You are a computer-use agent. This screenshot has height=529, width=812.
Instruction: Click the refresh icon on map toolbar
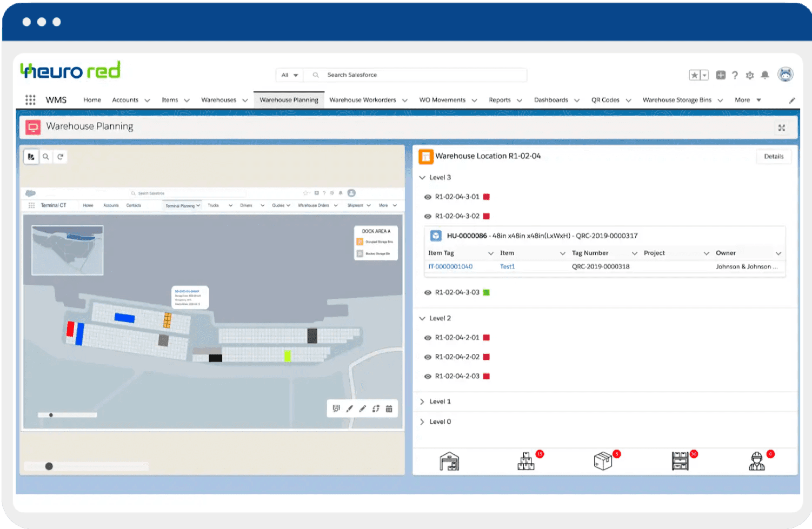pos(61,157)
